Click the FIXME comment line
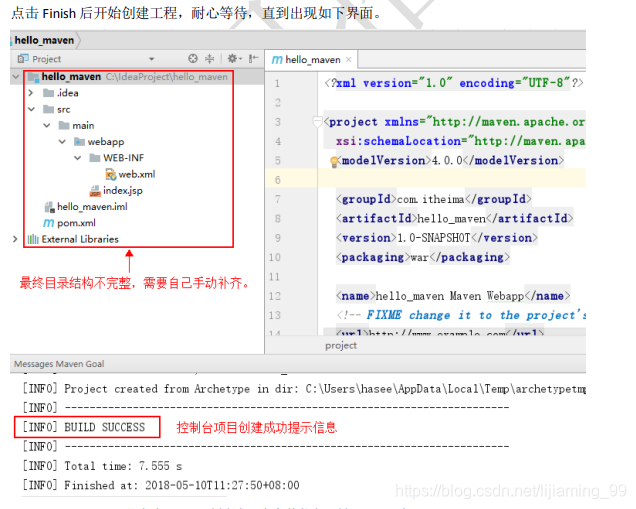Screen dimensions: 636x509 (x=461, y=315)
